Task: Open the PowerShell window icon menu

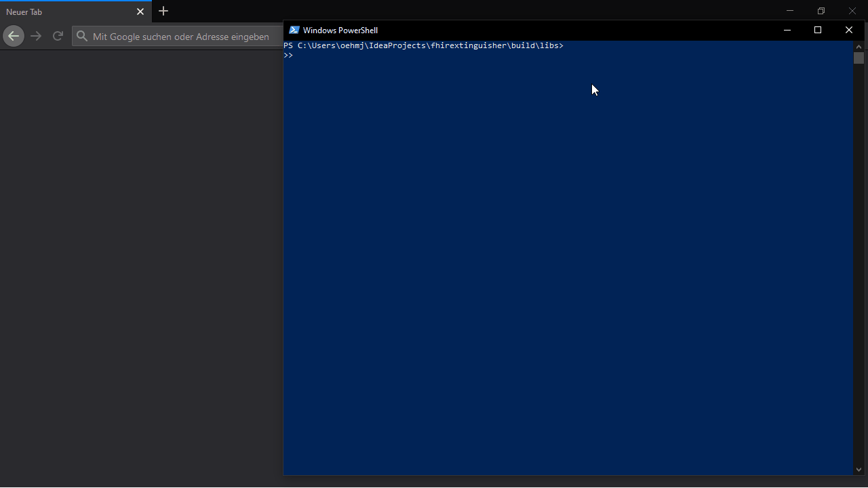Action: pos(294,30)
